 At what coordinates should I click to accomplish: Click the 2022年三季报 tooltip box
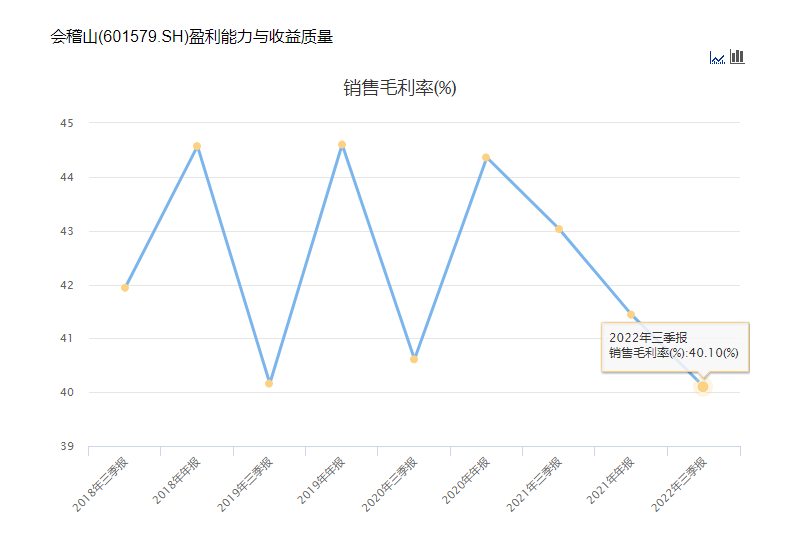click(675, 346)
